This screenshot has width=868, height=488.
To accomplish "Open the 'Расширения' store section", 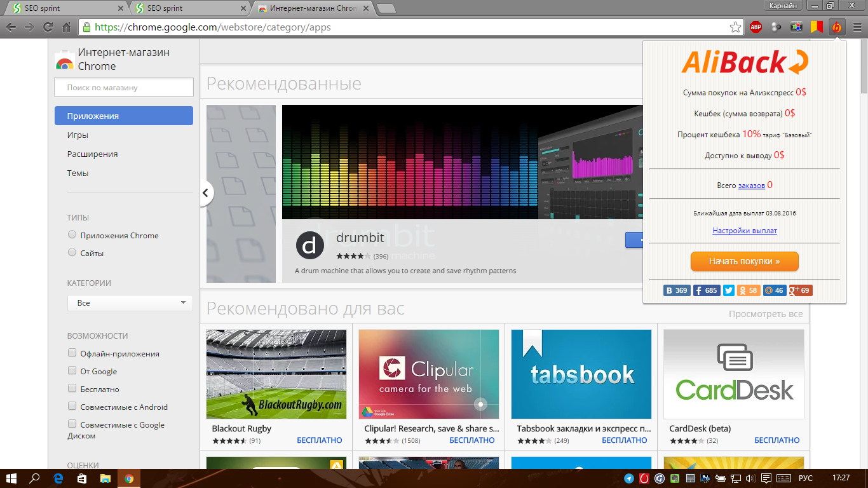I will click(x=92, y=154).
